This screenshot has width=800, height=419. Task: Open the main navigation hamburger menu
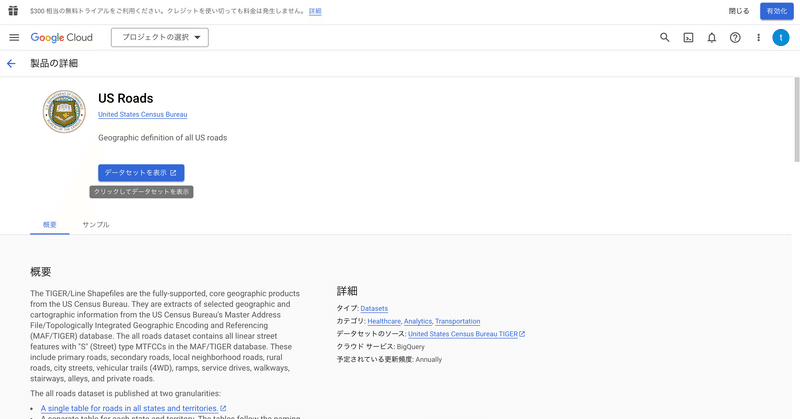click(x=14, y=37)
